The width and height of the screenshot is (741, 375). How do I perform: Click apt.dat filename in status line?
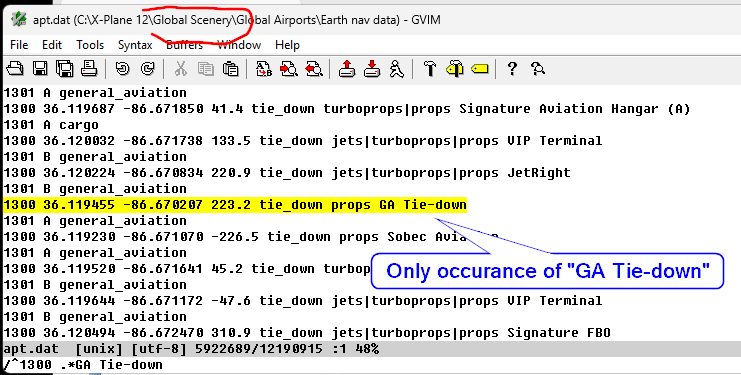coord(31,349)
